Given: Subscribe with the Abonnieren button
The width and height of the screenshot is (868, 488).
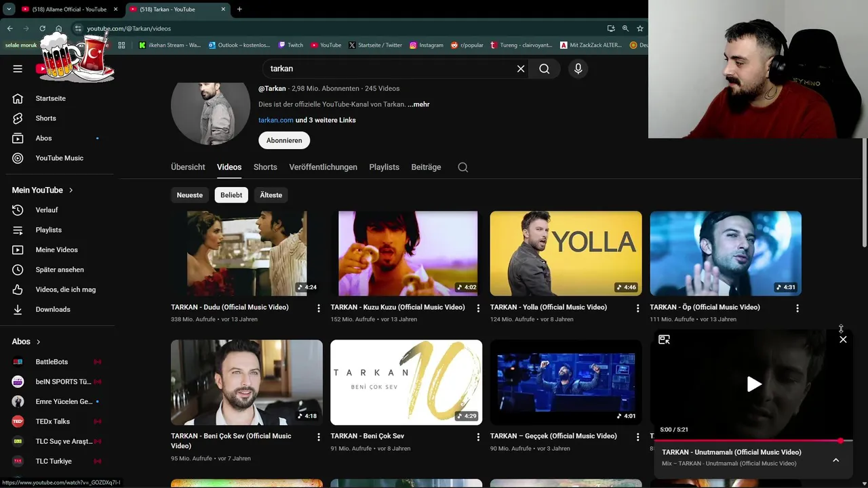Looking at the screenshot, I should tap(284, 140).
